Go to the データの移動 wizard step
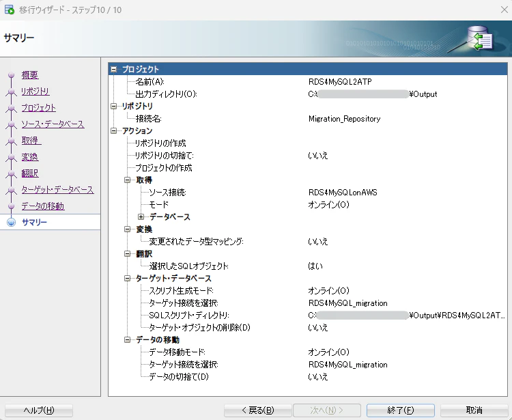 [x=43, y=206]
